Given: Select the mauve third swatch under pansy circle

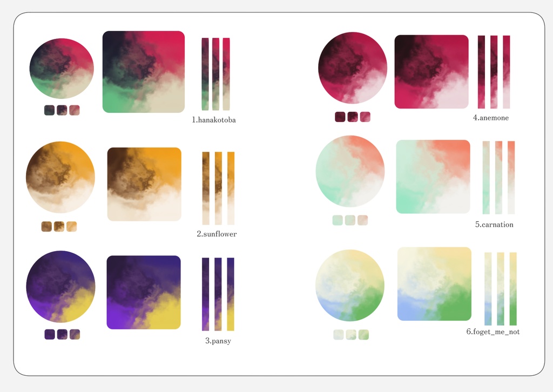Looking at the screenshot, I should click(75, 334).
